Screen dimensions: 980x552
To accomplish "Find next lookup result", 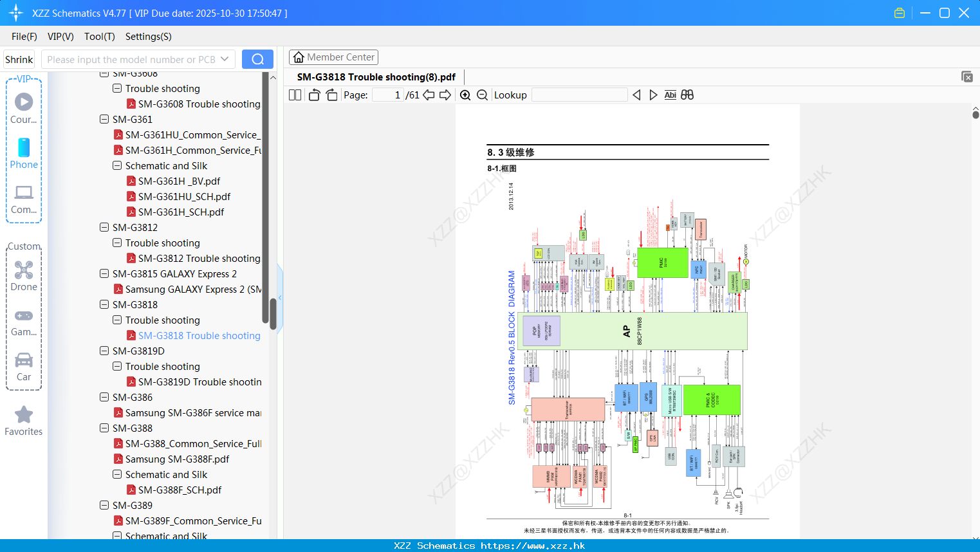I will point(653,95).
